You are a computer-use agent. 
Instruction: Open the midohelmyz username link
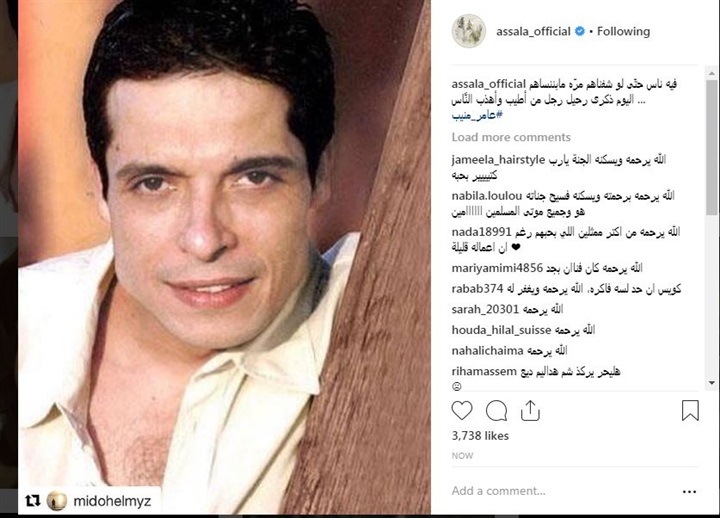click(x=112, y=501)
